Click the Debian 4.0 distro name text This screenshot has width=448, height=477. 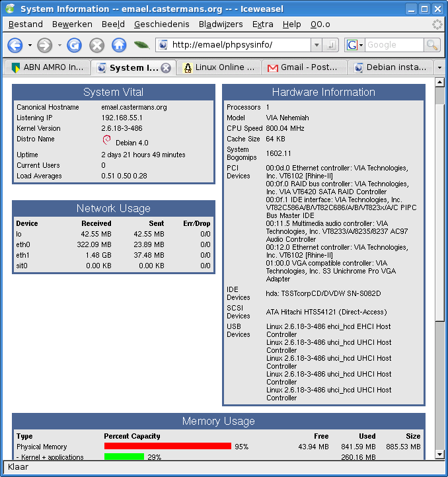[x=132, y=143]
